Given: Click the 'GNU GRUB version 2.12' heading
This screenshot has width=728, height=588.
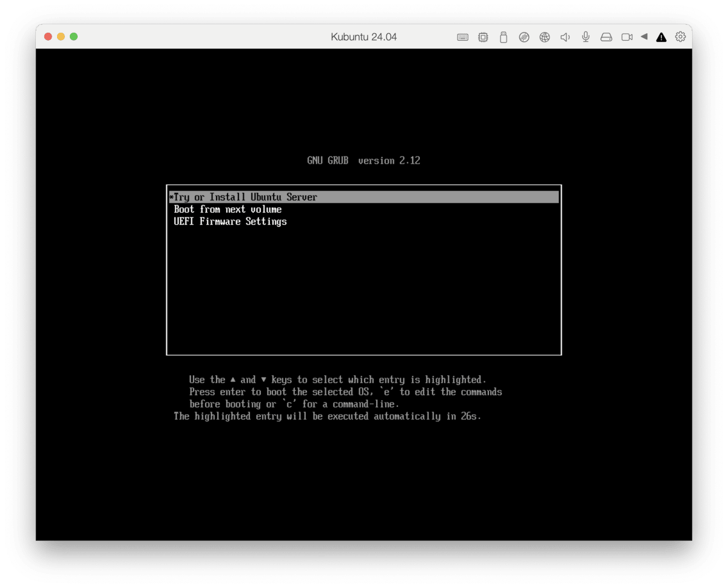Looking at the screenshot, I should click(363, 161).
